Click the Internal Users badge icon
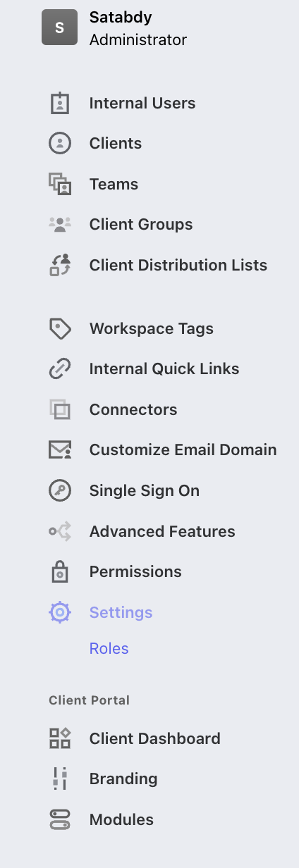The image size is (299, 868). coord(60,104)
